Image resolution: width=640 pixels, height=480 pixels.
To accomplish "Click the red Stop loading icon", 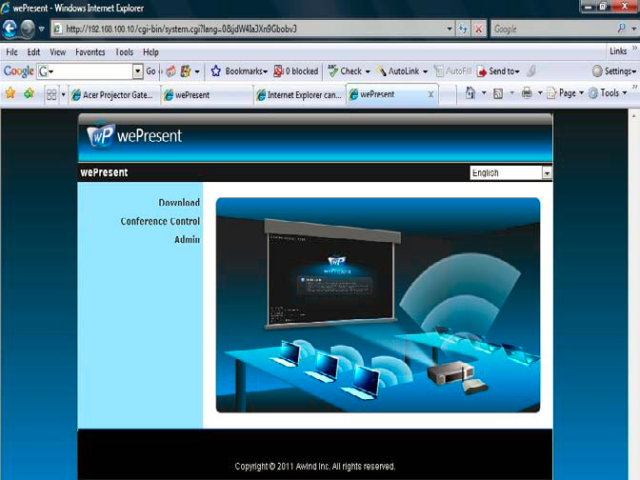I will pos(478,29).
